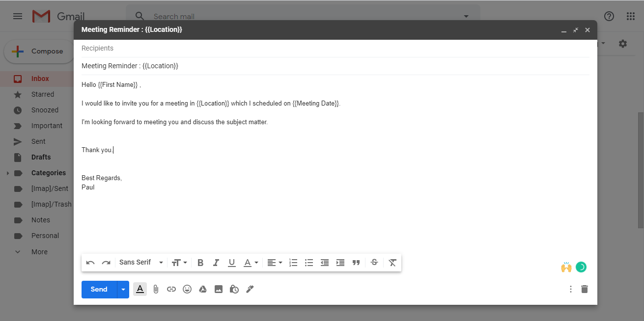Attach files with the paperclip icon
Viewport: 644px width, 321px height.
(156, 290)
